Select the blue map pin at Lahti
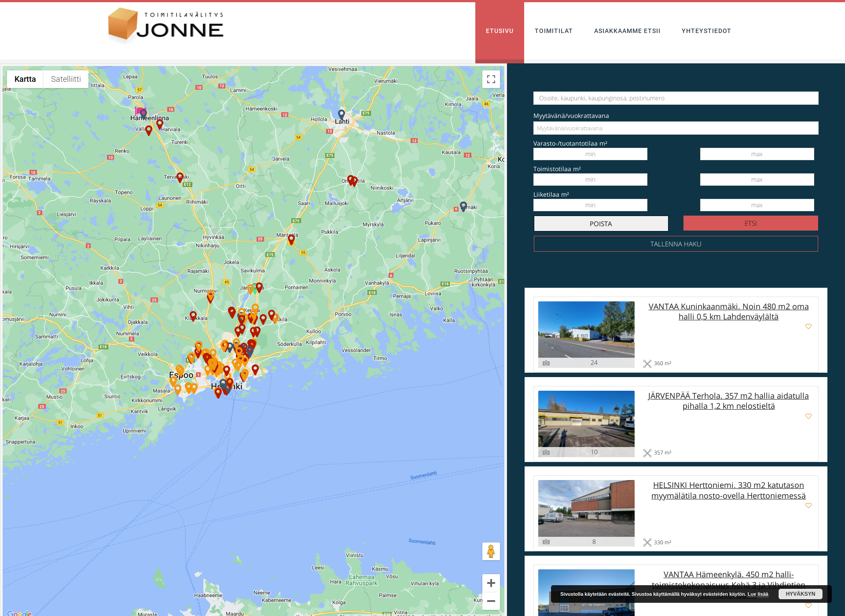The width and height of the screenshot is (845, 616). [x=342, y=115]
